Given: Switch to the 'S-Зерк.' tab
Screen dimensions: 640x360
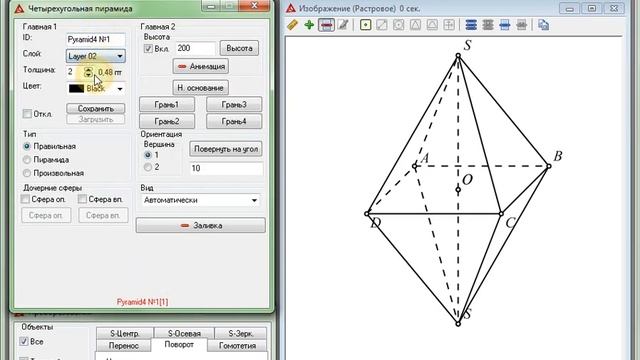Looking at the screenshot, I should tap(240, 333).
